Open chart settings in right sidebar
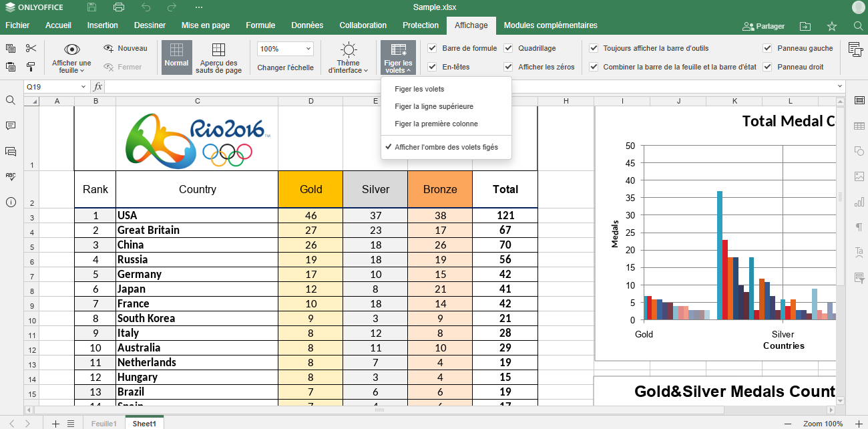The width and height of the screenshot is (868, 429). tap(859, 202)
